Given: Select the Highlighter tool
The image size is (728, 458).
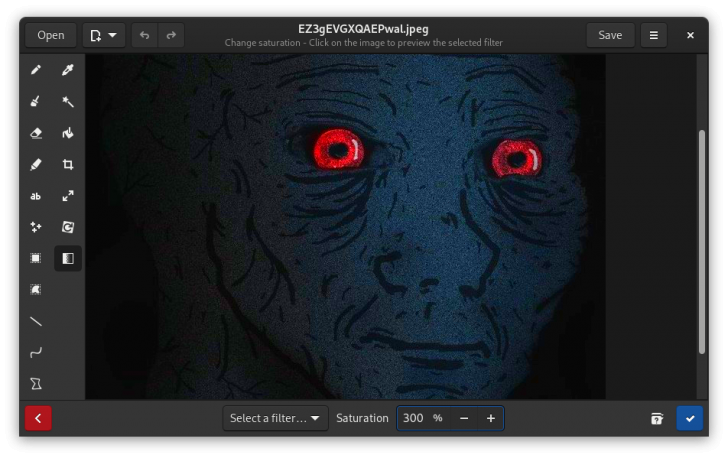Looking at the screenshot, I should 36,164.
